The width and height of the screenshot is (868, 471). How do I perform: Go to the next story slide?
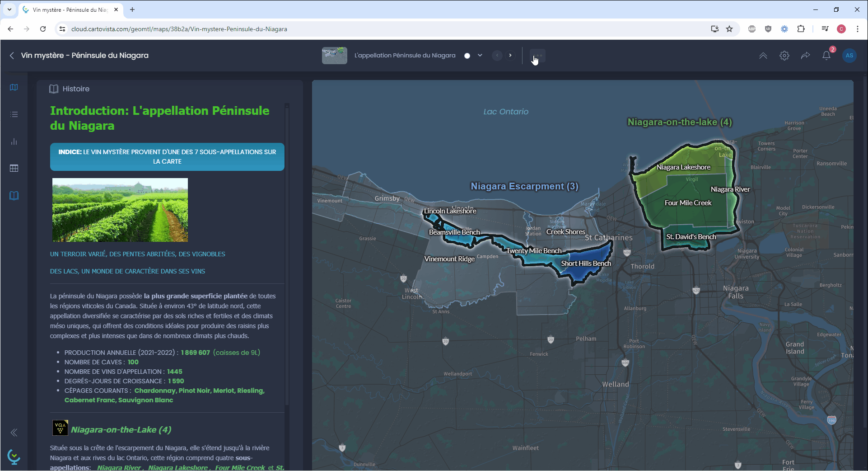click(x=510, y=56)
